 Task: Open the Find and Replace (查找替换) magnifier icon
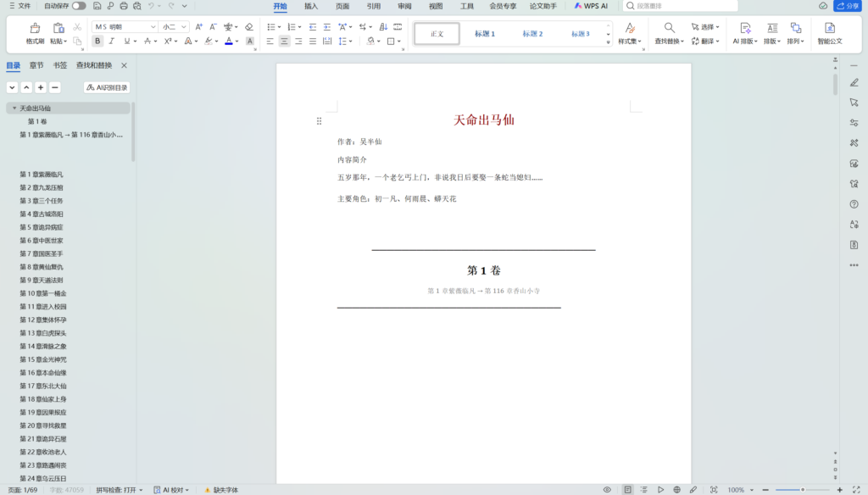tap(669, 28)
